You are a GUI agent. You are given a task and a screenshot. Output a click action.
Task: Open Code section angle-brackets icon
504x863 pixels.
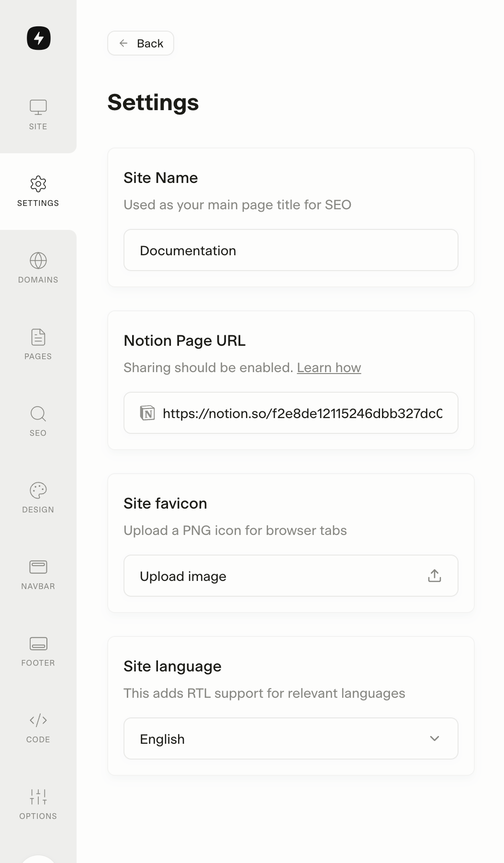tap(38, 720)
